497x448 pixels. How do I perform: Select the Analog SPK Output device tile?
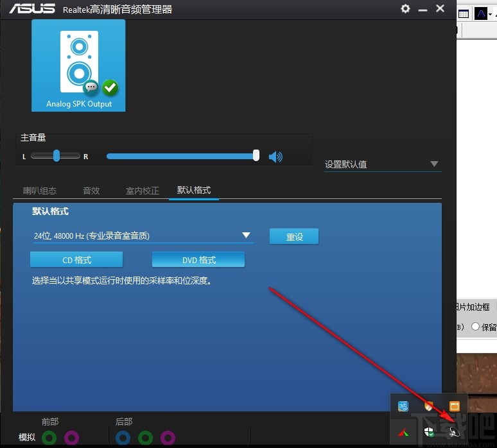(78, 65)
